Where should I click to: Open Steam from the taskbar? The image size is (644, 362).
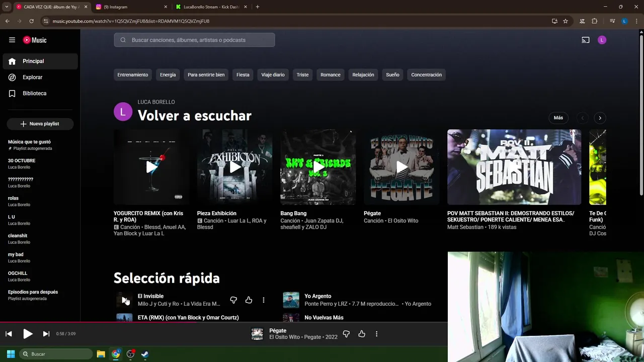coord(144,354)
